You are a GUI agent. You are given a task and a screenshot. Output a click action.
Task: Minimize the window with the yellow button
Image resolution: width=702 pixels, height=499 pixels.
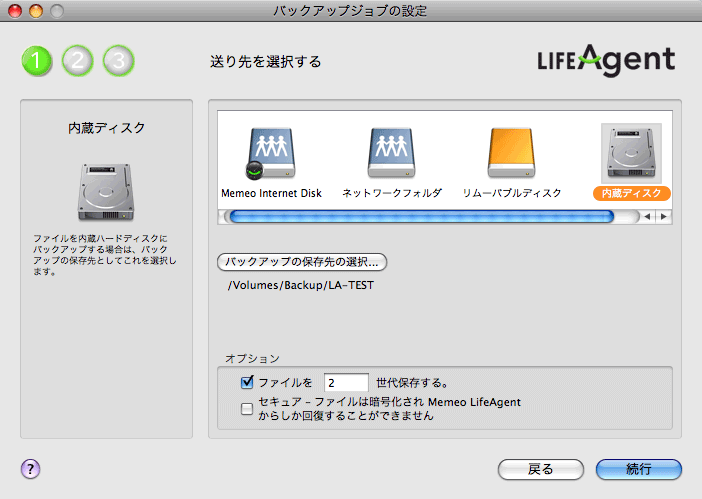point(36,11)
